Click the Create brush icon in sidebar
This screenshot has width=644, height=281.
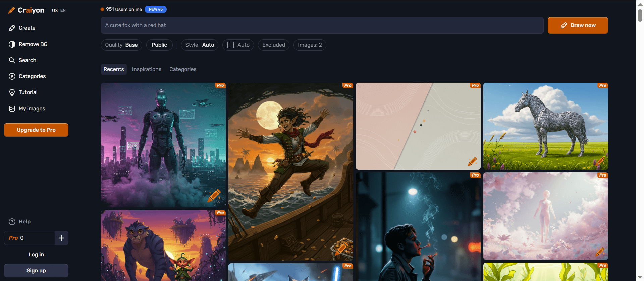click(12, 28)
